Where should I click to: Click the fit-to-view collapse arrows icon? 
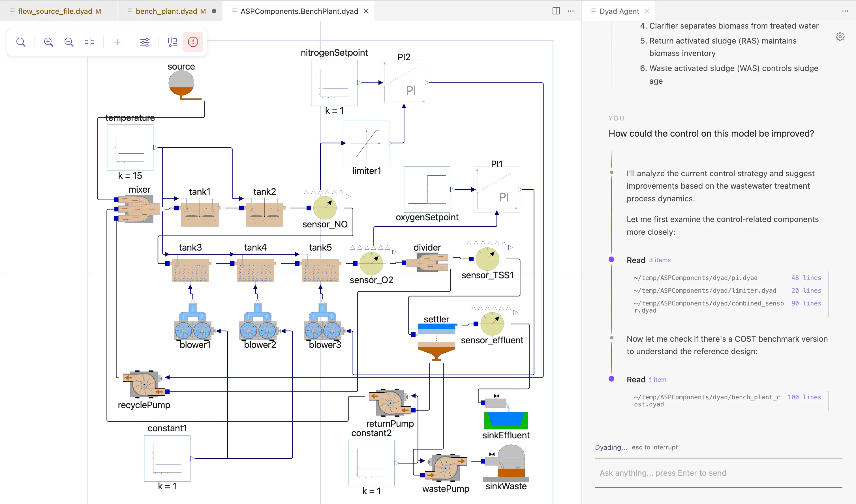pos(89,42)
